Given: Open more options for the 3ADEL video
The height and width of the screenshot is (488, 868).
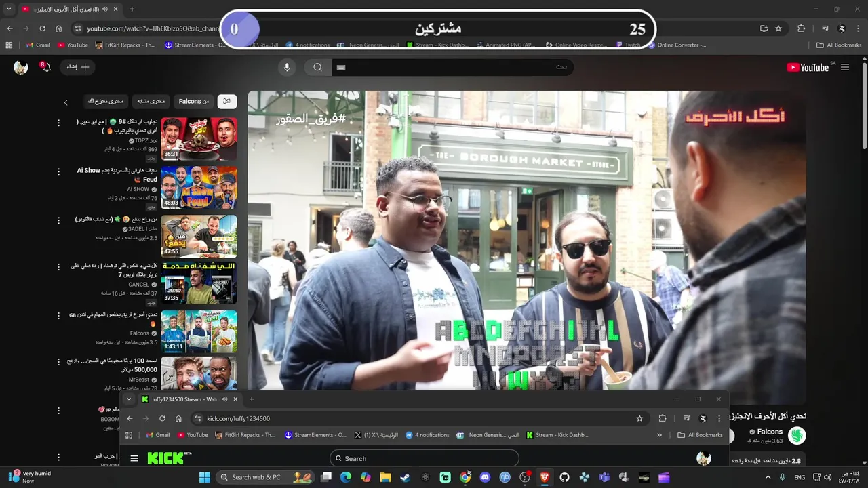Looking at the screenshot, I should pyautogui.click(x=58, y=220).
